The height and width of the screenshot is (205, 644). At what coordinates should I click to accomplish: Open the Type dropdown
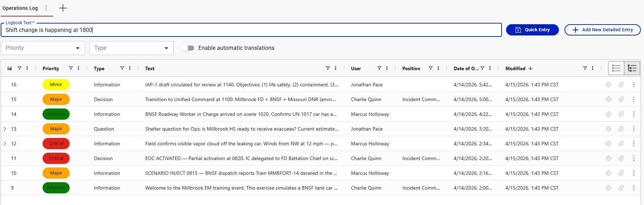[132, 48]
